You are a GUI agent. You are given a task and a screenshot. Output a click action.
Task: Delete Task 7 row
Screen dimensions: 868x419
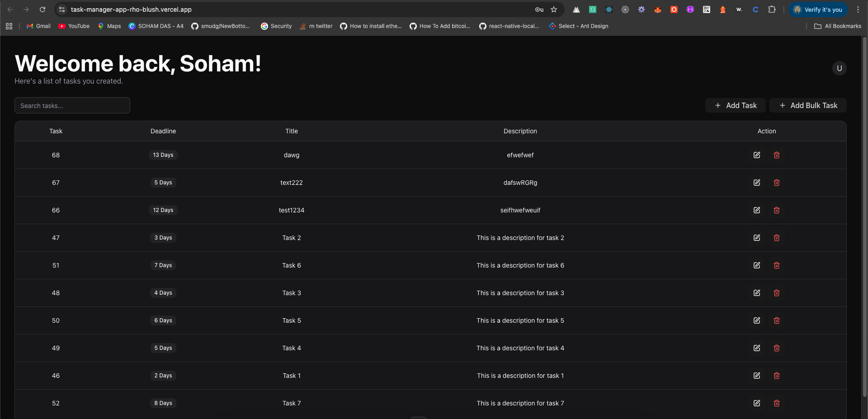click(x=777, y=403)
